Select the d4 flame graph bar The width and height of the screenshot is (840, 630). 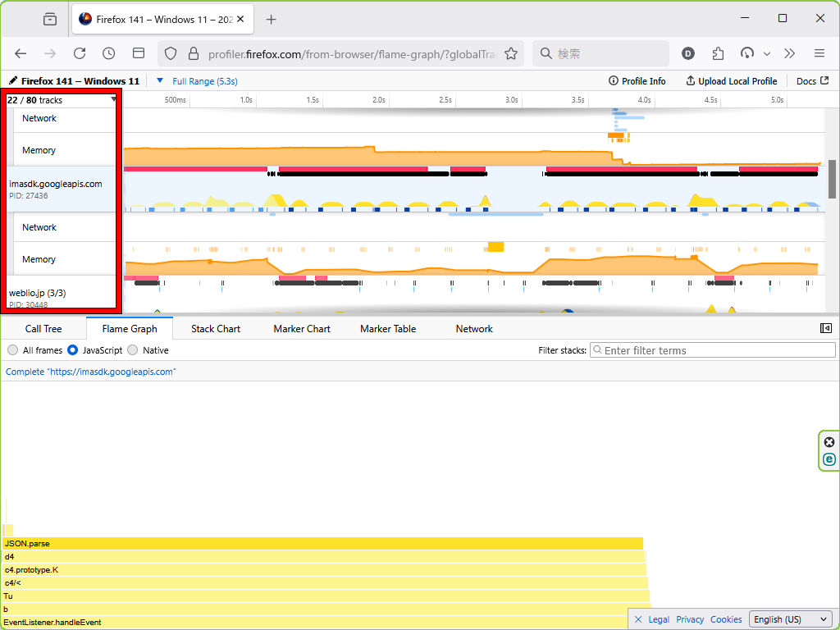click(324, 557)
